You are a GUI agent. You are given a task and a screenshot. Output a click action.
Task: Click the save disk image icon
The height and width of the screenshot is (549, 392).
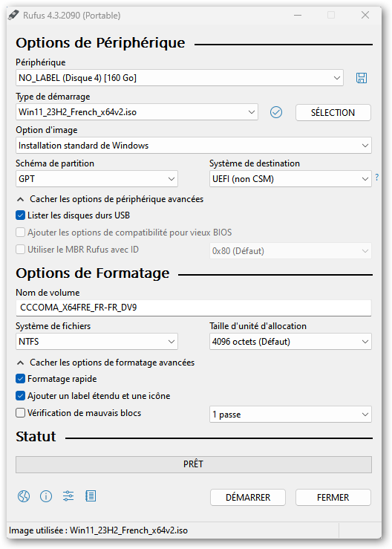coord(362,78)
